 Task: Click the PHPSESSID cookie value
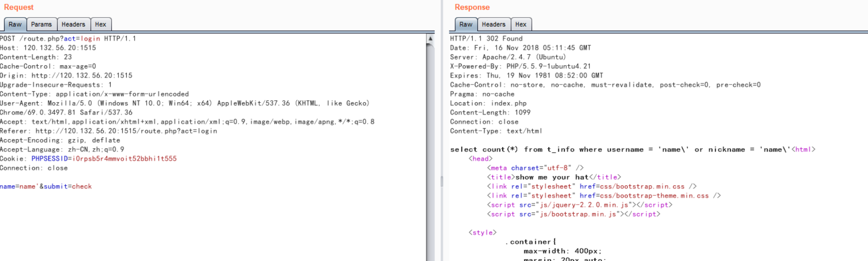[125, 159]
